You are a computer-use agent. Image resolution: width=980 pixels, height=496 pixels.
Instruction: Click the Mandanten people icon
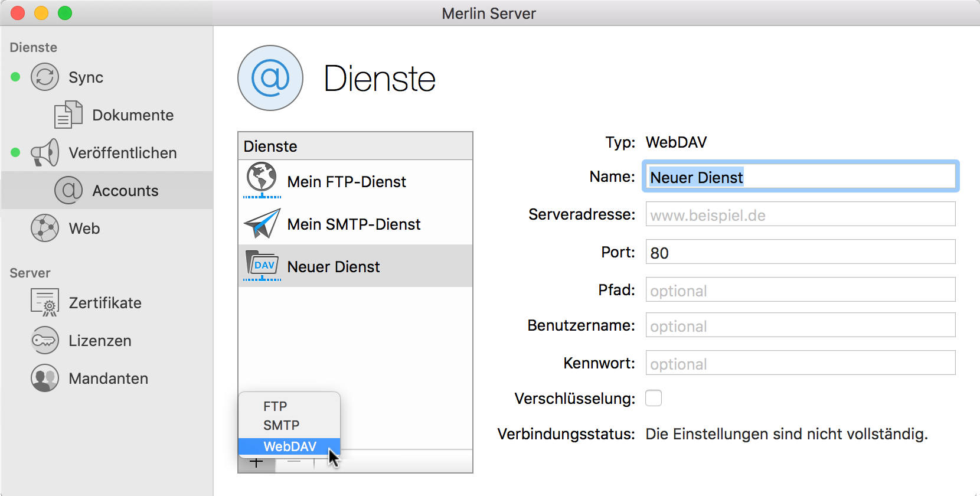click(x=45, y=378)
